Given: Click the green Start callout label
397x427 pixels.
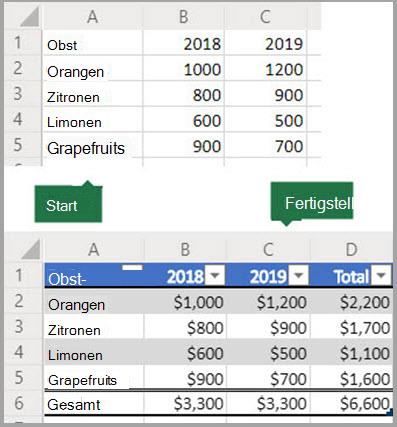Looking at the screenshot, I should coord(68,204).
